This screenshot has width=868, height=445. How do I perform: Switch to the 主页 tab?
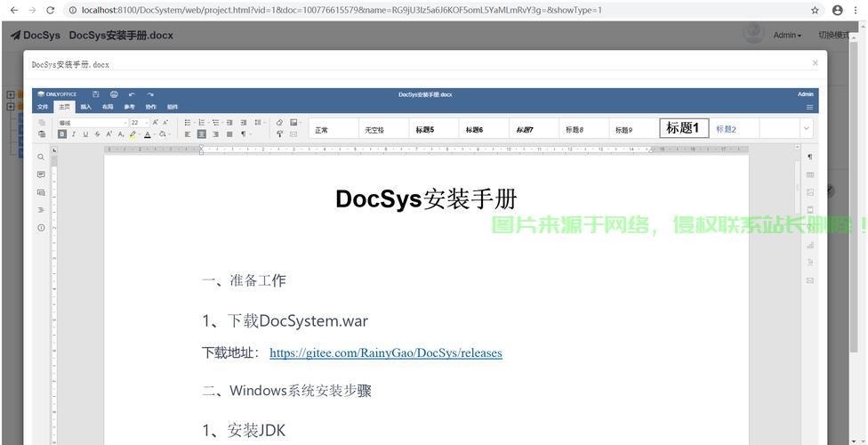[64, 107]
